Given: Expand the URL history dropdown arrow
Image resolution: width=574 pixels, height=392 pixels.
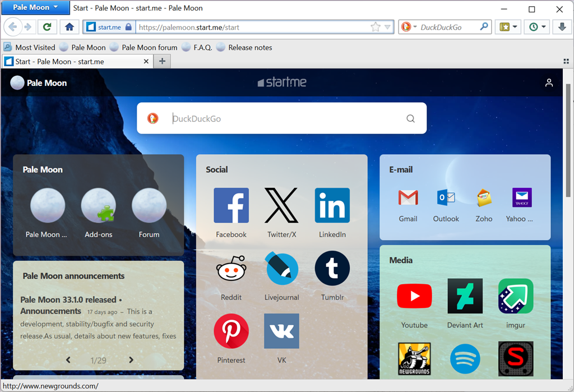Looking at the screenshot, I should (x=387, y=27).
